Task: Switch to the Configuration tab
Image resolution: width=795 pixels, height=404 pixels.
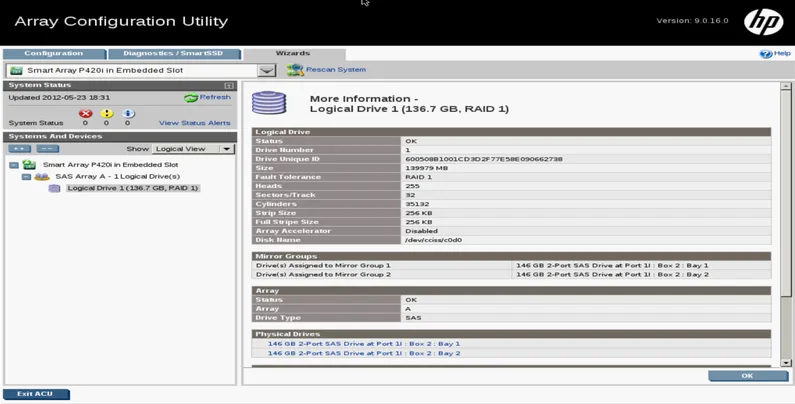Action: coord(54,54)
